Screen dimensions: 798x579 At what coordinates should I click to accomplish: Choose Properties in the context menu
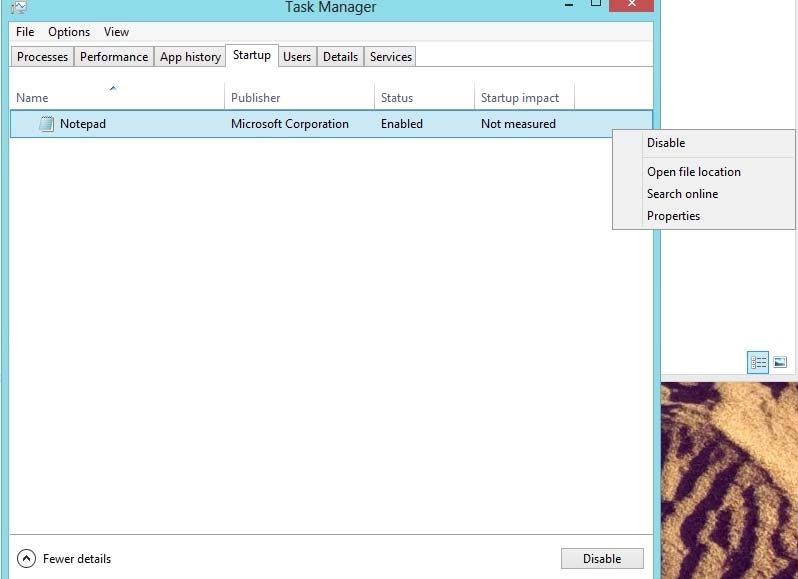pos(703,216)
